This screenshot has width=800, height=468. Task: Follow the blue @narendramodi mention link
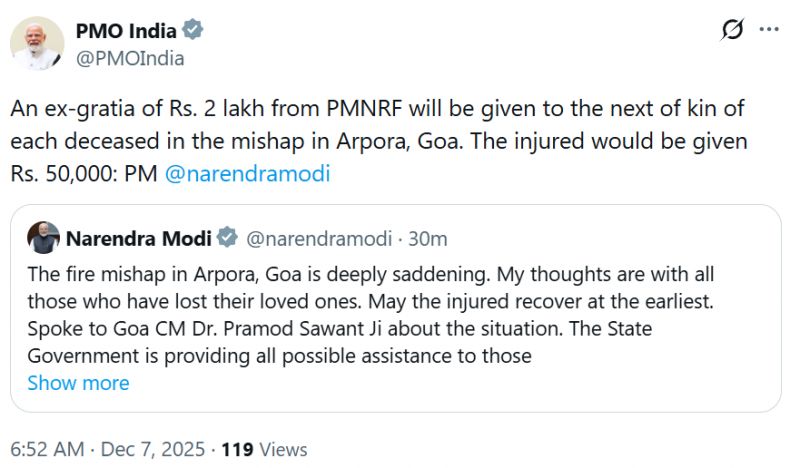tap(246, 173)
